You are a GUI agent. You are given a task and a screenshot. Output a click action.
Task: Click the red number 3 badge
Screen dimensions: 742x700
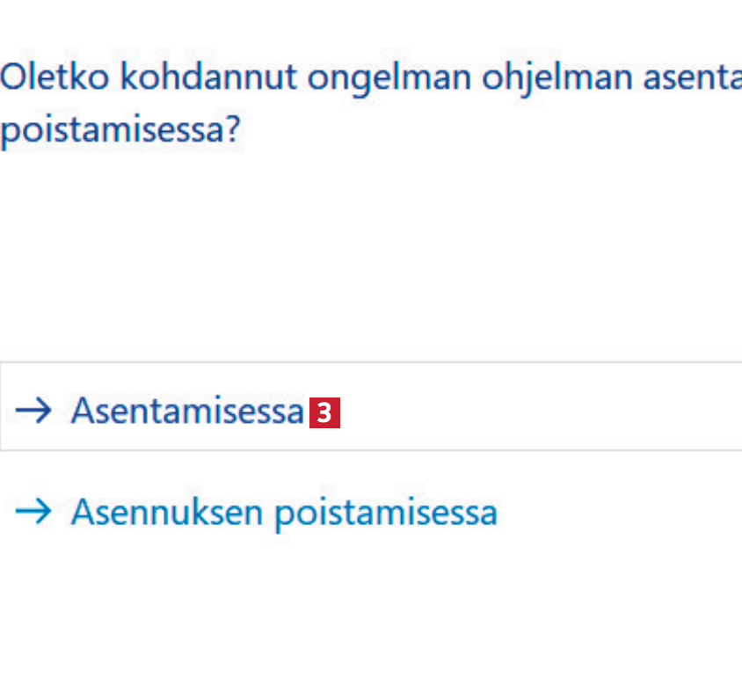[324, 412]
